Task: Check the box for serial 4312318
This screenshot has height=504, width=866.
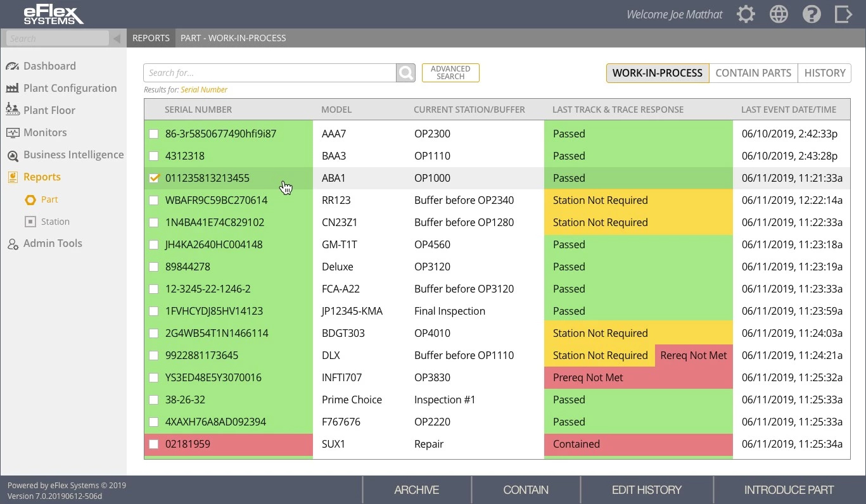Action: coord(154,155)
